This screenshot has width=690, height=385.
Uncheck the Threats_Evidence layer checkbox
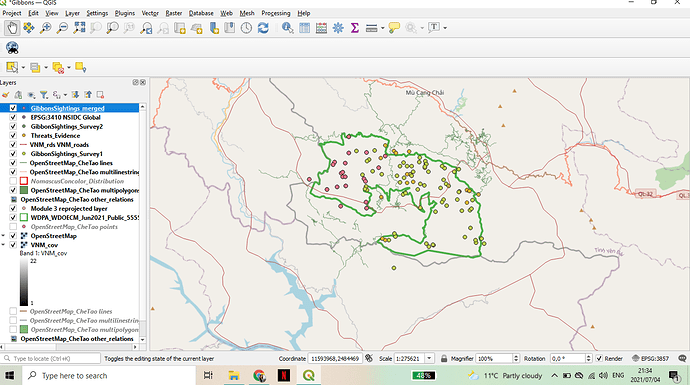pyautogui.click(x=13, y=136)
